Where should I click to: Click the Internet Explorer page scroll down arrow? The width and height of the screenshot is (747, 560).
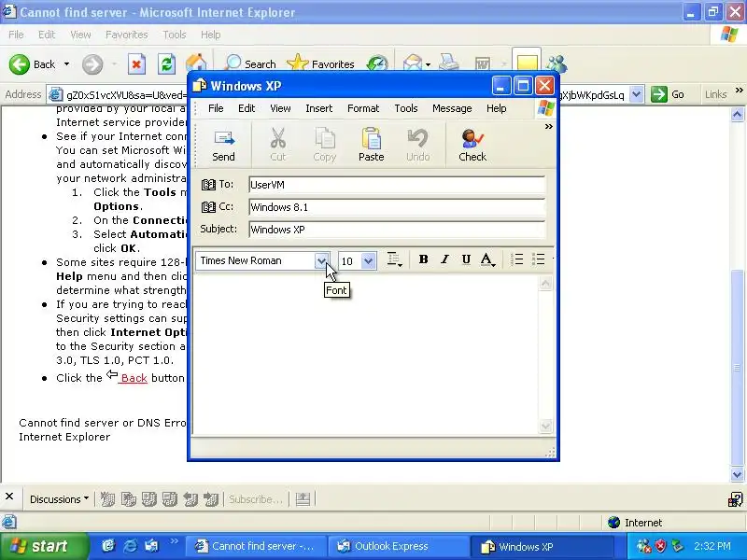tap(737, 475)
